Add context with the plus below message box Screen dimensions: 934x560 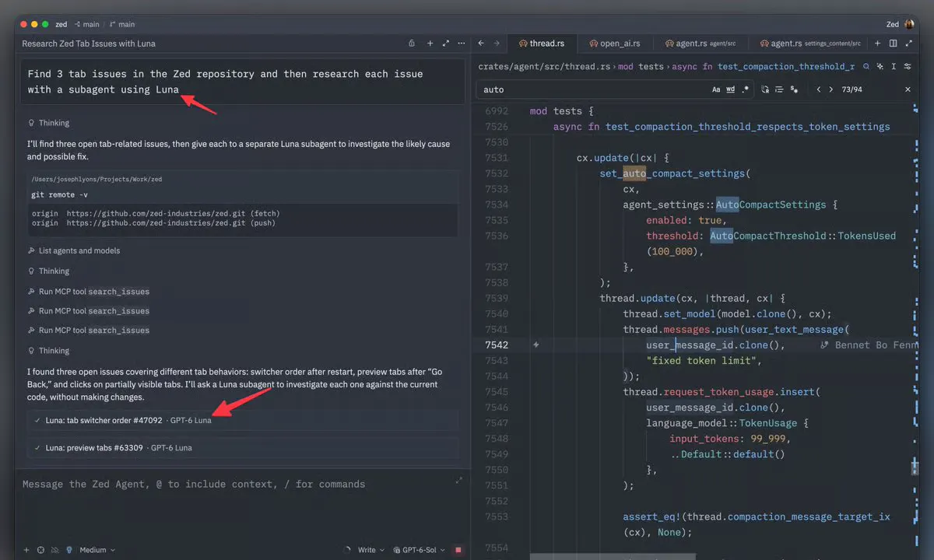pyautogui.click(x=26, y=550)
